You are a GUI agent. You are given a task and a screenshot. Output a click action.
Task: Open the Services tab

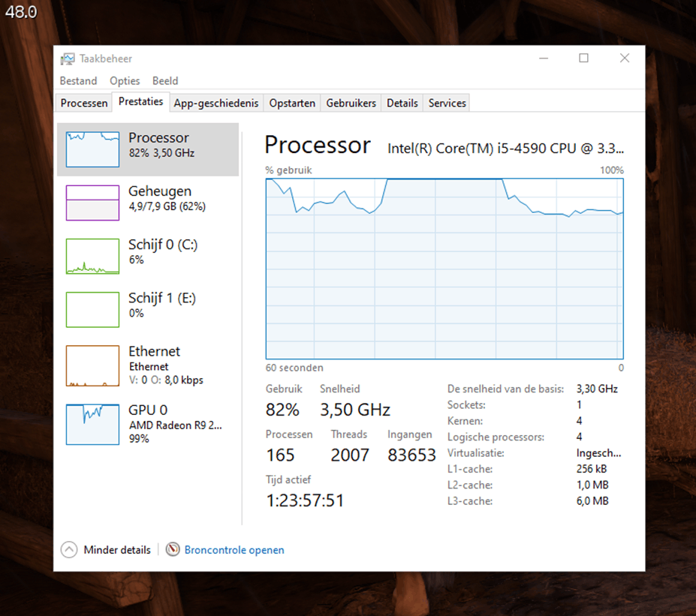tap(447, 104)
